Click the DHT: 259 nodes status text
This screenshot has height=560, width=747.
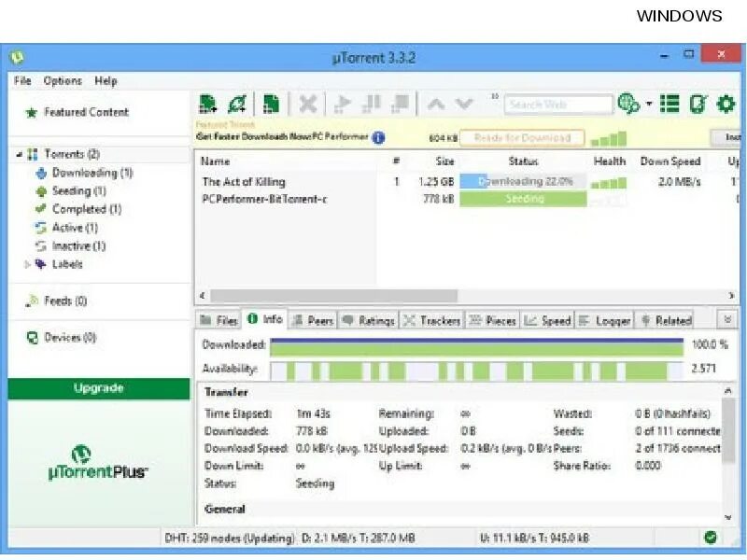(x=230, y=539)
